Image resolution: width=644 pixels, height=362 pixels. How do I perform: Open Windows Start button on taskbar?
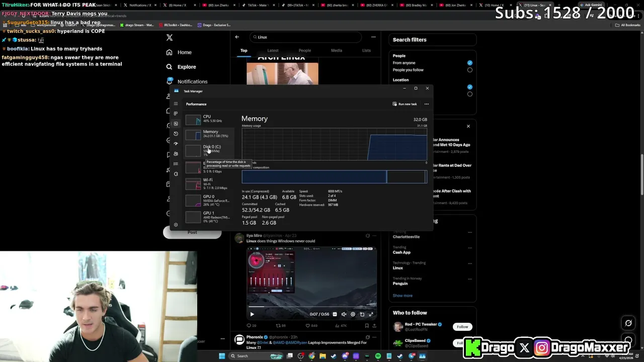click(x=222, y=356)
